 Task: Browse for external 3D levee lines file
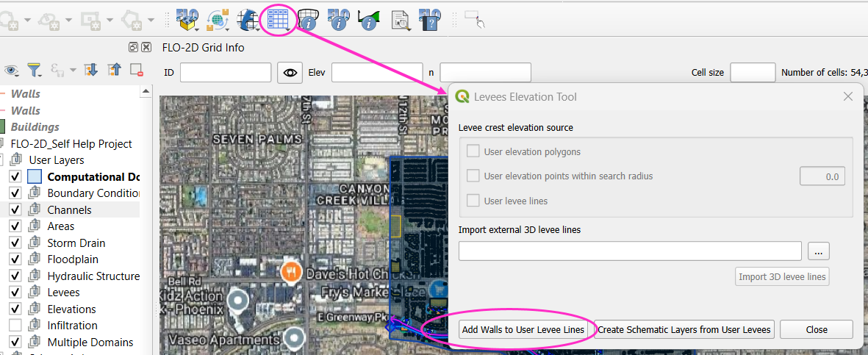click(819, 251)
